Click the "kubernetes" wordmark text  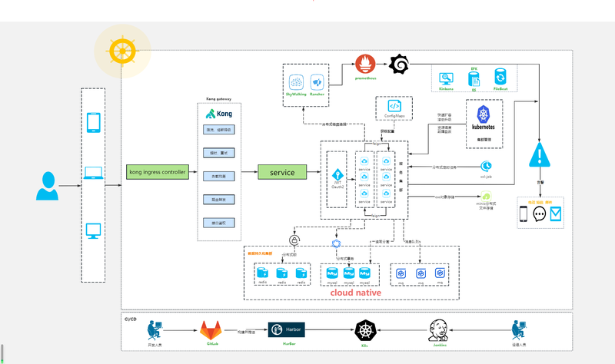(x=484, y=127)
